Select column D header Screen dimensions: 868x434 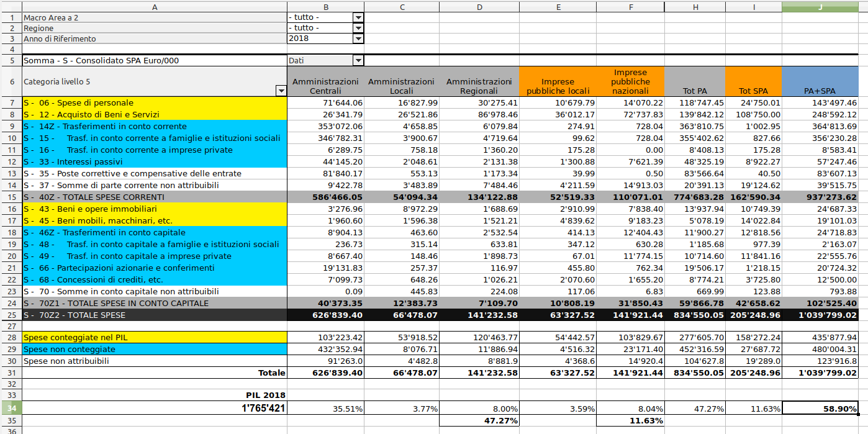pyautogui.click(x=479, y=6)
